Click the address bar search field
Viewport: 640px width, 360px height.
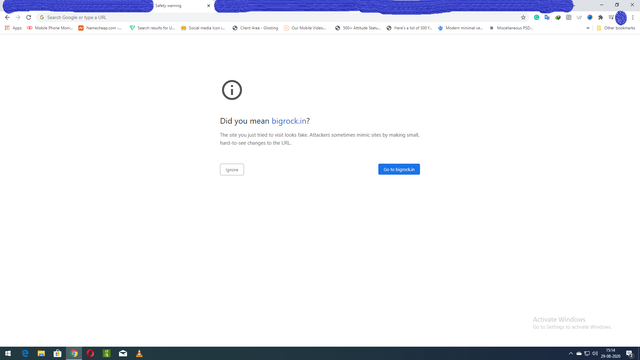point(282,18)
